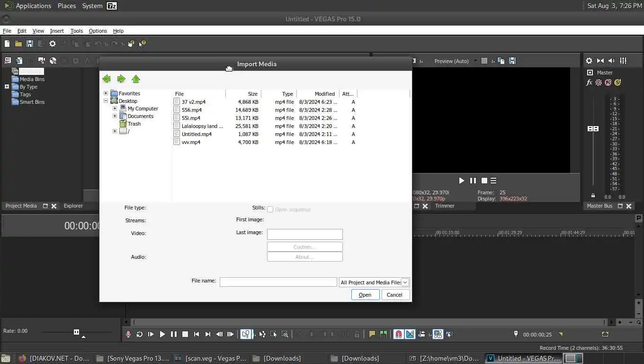Click the Downmix Output icon in Master Bus
Screen dimensions: 644x364
tap(600, 61)
